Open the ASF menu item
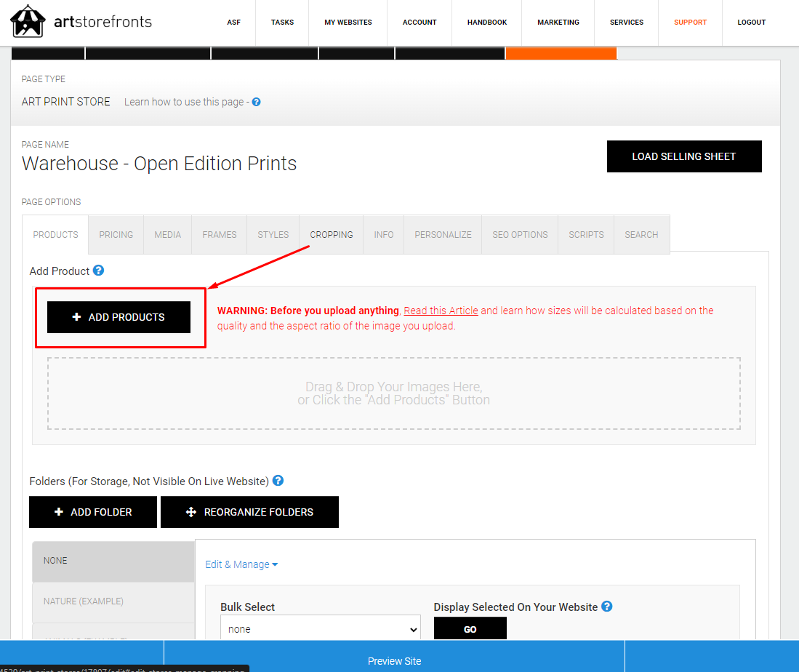The width and height of the screenshot is (799, 672). coord(233,23)
